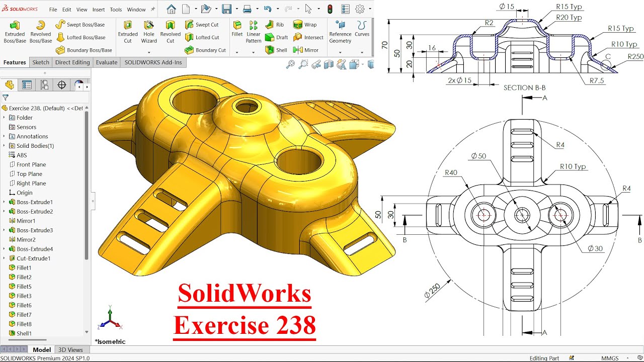
Task: Open the File menu
Action: coord(53,10)
